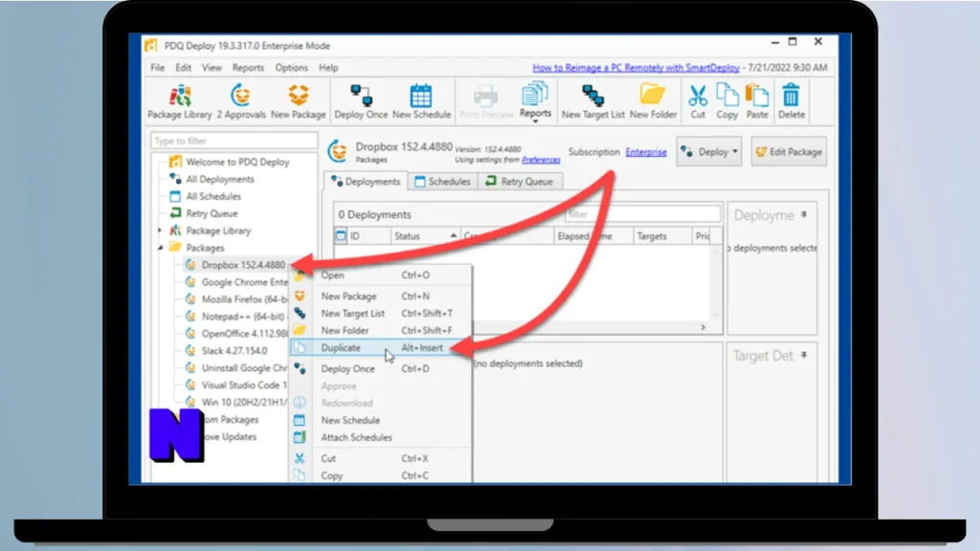Click the PDQ Deploy title bar icon

(x=150, y=46)
